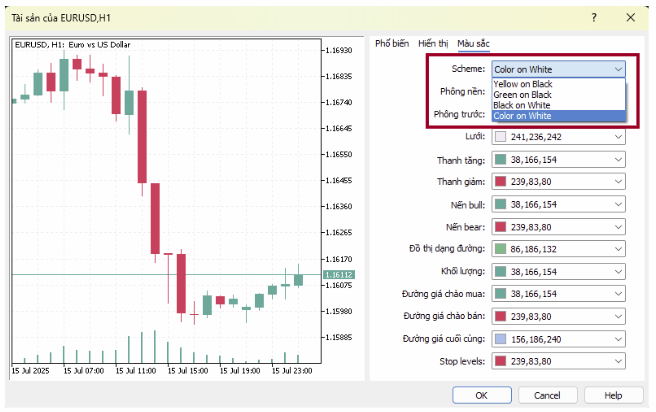Select Black on White scheme
The height and width of the screenshot is (412, 656).
[x=521, y=105]
